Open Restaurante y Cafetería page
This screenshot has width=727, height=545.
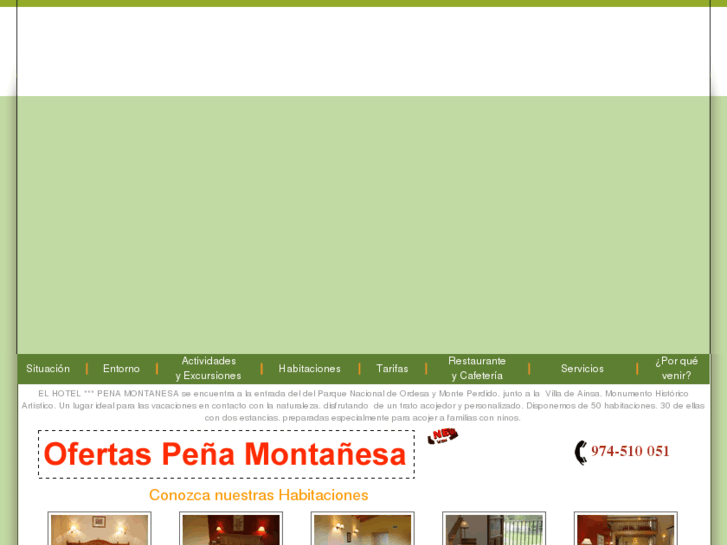coord(477,368)
